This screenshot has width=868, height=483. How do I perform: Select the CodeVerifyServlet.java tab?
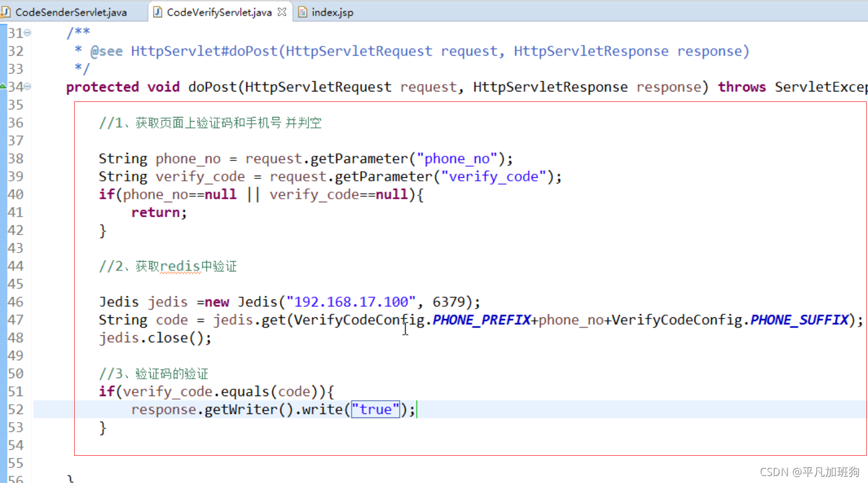click(219, 12)
